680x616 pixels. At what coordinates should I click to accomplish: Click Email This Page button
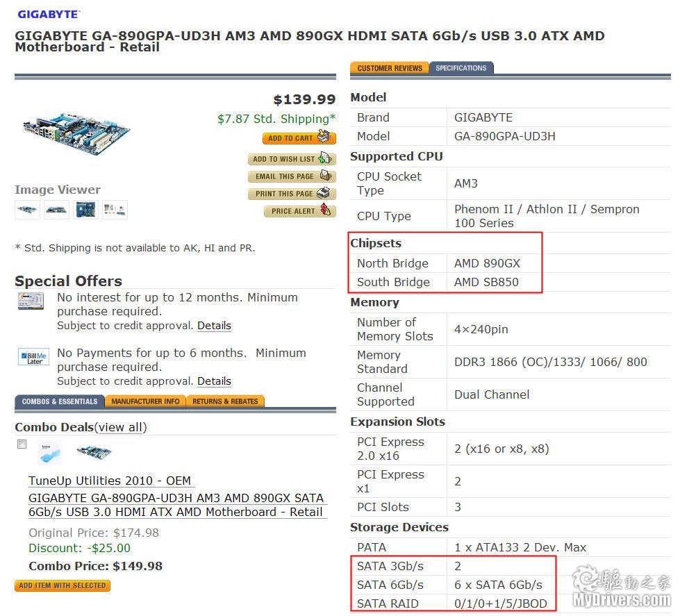pyautogui.click(x=292, y=176)
